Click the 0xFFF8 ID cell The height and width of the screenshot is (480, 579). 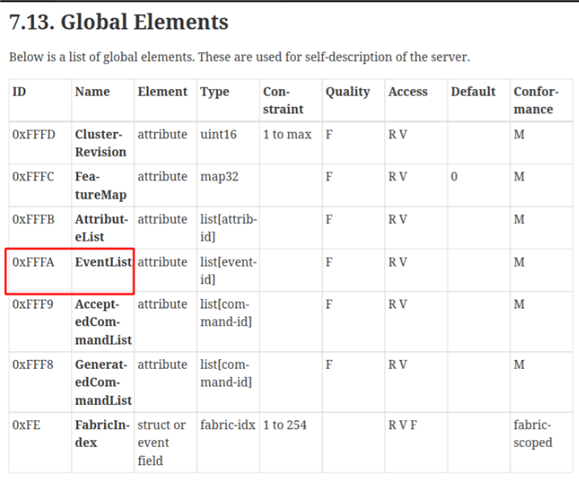pos(40,382)
